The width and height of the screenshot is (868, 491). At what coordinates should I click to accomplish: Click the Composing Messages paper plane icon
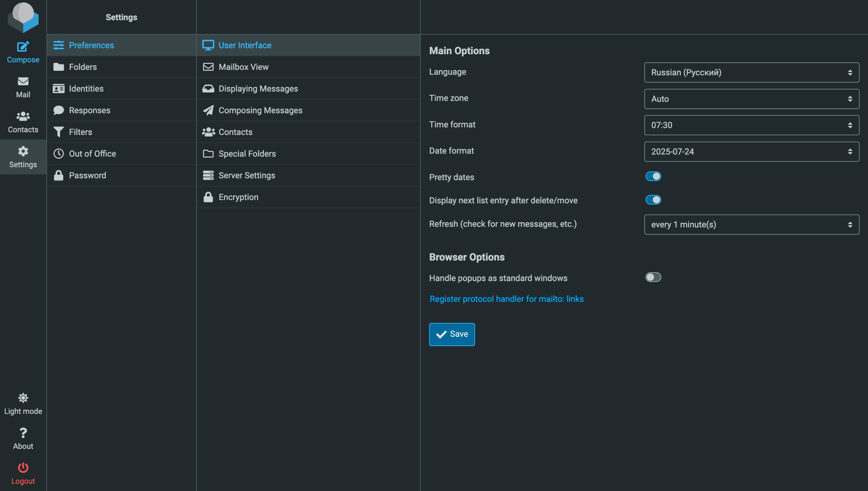click(208, 110)
